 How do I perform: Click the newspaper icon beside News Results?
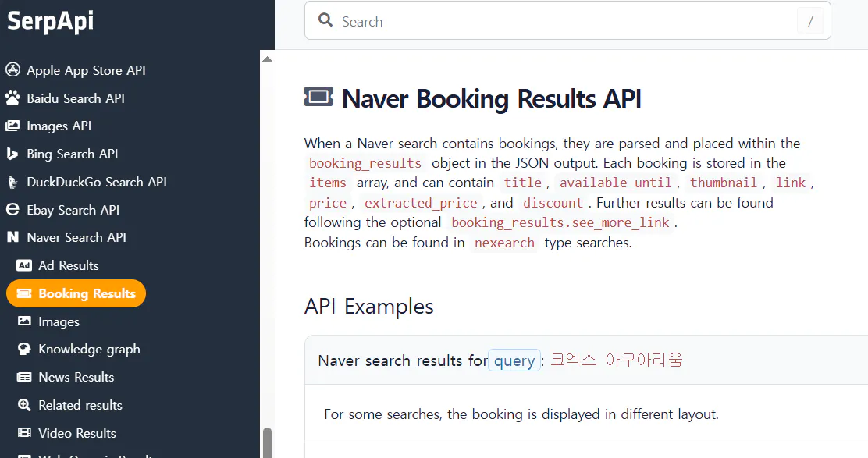23,377
